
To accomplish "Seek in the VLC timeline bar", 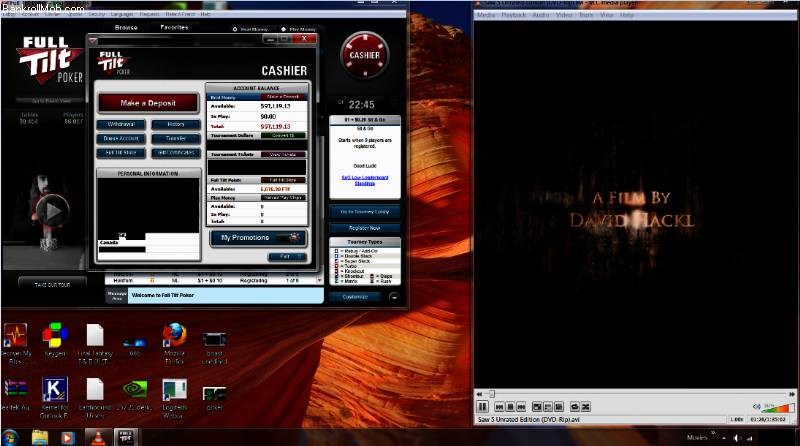I will point(635,394).
